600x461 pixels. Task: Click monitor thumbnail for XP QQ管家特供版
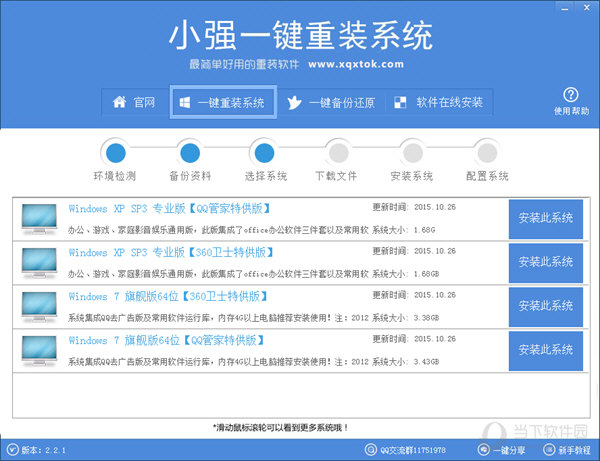pyautogui.click(x=39, y=219)
